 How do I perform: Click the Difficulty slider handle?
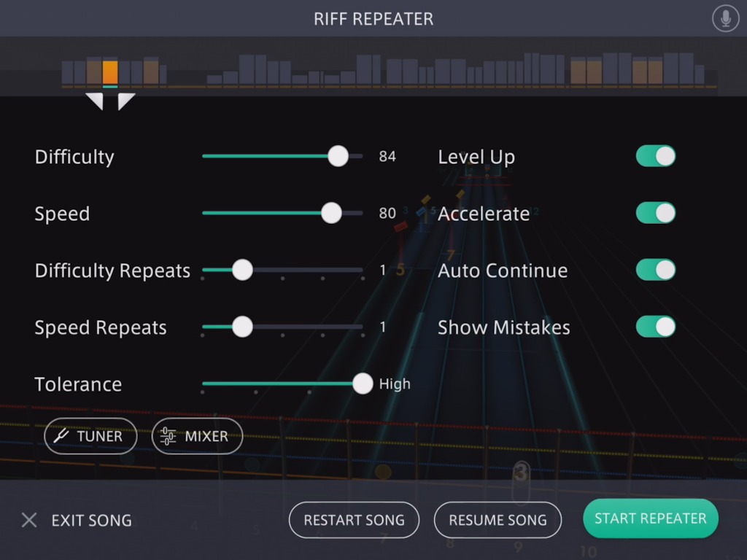tap(338, 156)
